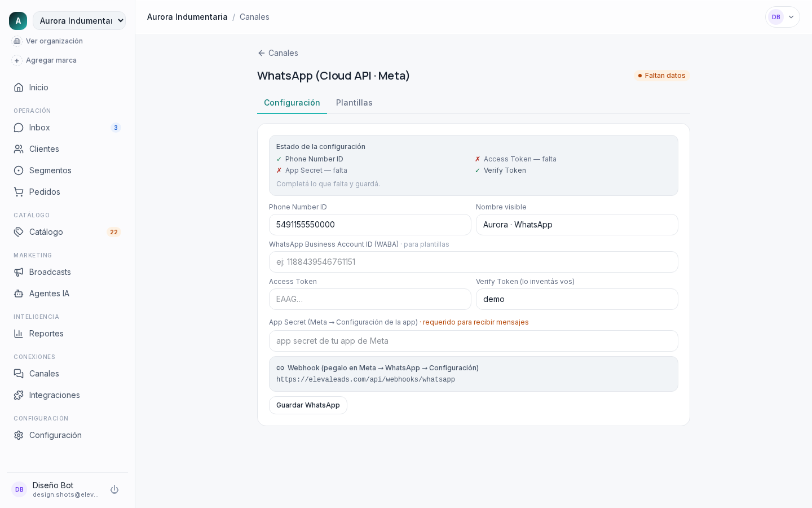
Task: Select Agregar marca link
Action: coord(51,60)
